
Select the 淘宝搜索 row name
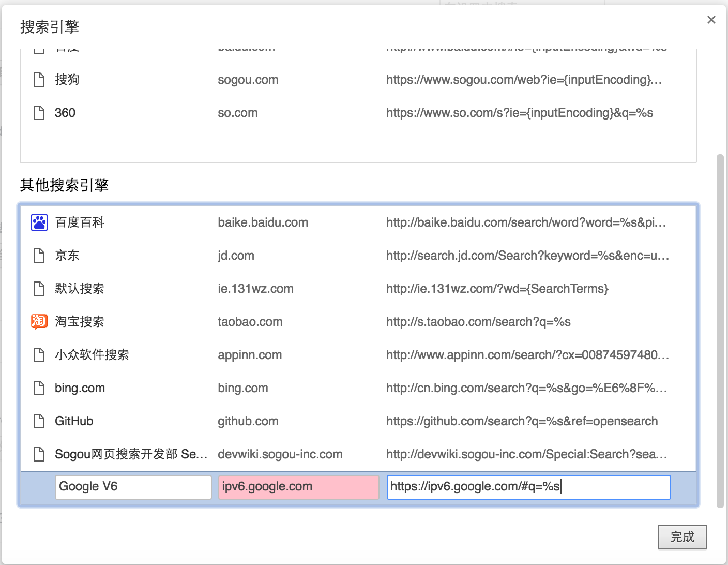(80, 322)
